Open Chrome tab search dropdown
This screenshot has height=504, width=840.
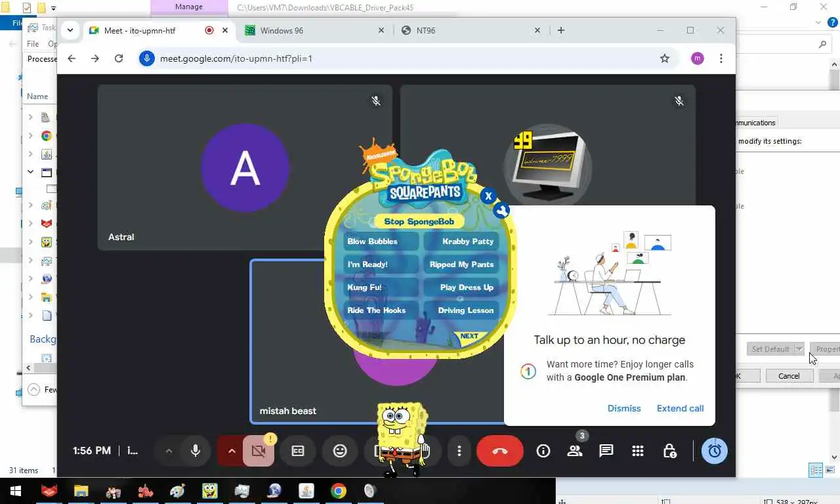tap(70, 30)
